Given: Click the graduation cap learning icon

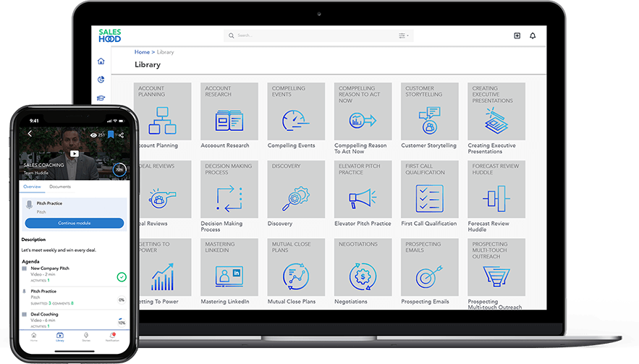Looking at the screenshot, I should [101, 99].
